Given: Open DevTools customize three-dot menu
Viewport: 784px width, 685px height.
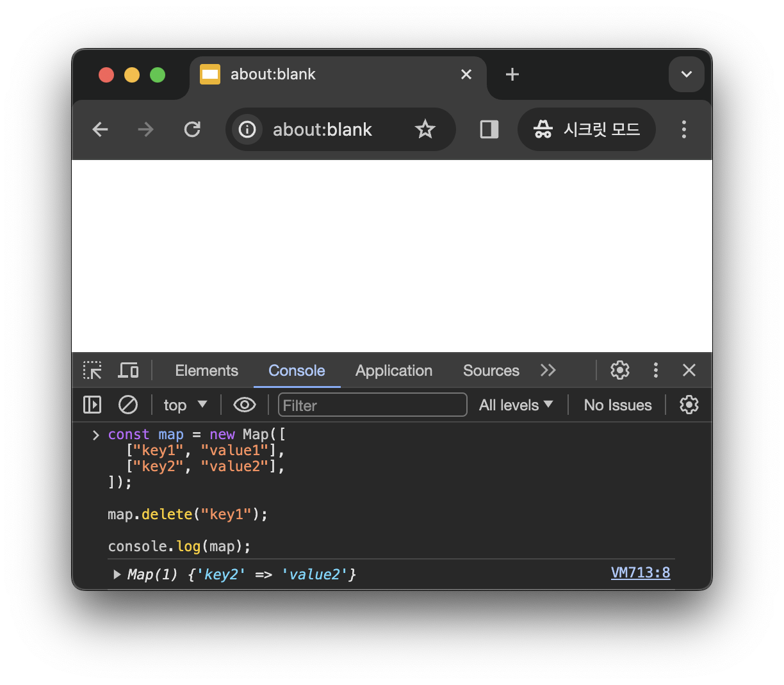Looking at the screenshot, I should (655, 370).
